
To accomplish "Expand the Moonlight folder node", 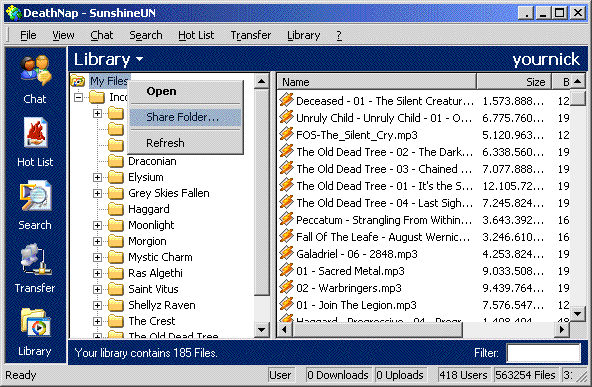I will (97, 225).
